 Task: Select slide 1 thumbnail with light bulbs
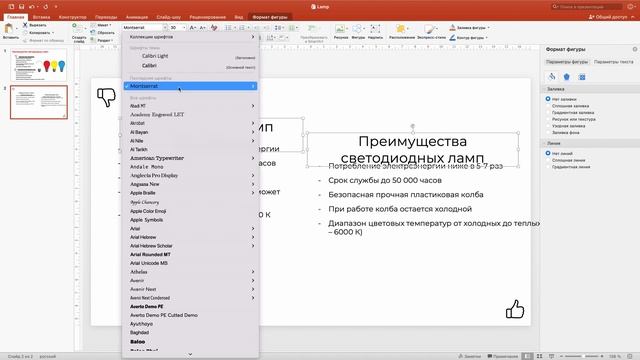(x=39, y=64)
